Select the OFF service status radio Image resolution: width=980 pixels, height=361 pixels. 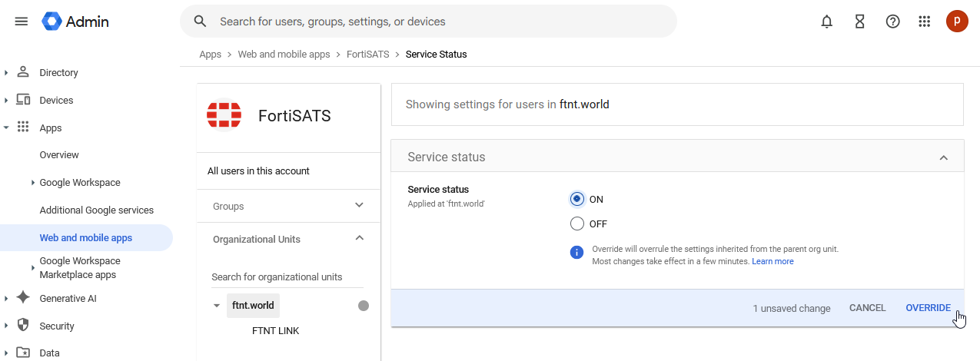coord(577,224)
